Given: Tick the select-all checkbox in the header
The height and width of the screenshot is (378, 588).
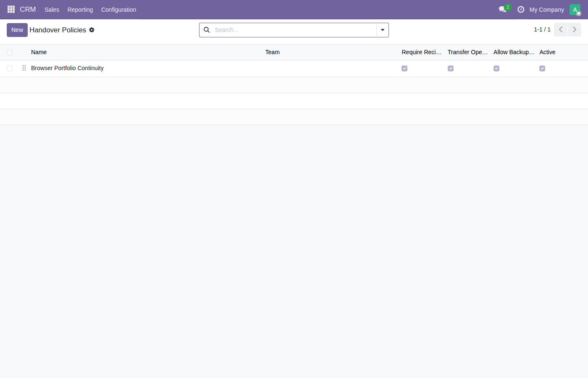Looking at the screenshot, I should (x=10, y=52).
